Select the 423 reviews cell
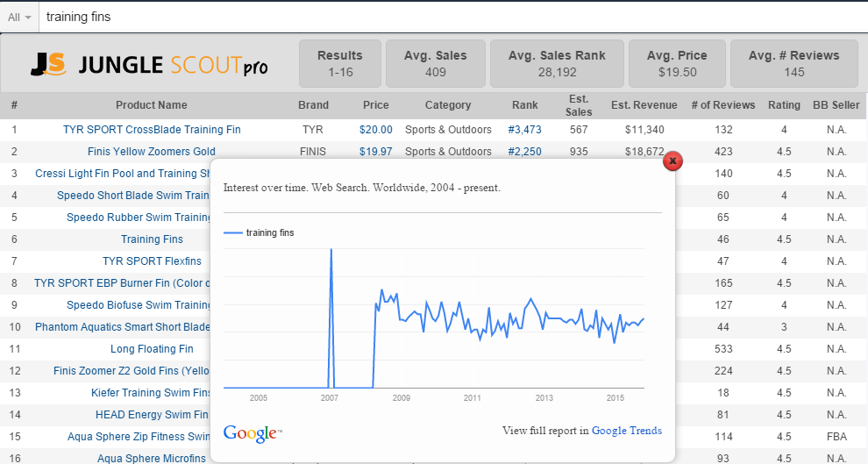 click(723, 151)
